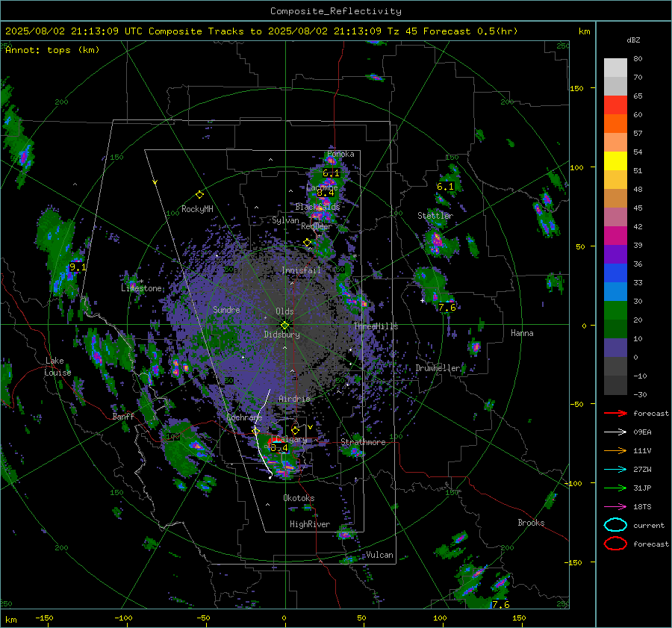Screen dimensions: 672x628
Task: Click the red forecast ellipse beside Calgary storm
Action: click(x=274, y=442)
